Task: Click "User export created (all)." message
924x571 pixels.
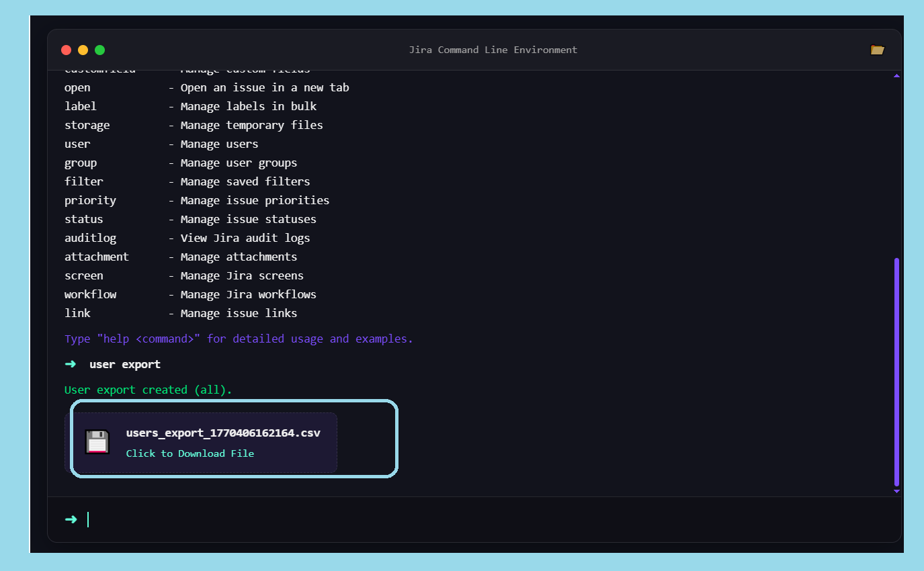Action: (x=148, y=390)
